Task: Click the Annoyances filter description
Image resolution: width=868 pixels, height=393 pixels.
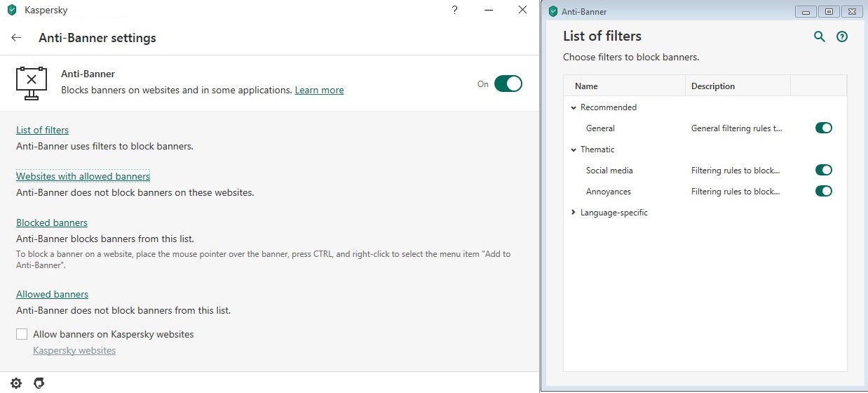Action: [735, 192]
